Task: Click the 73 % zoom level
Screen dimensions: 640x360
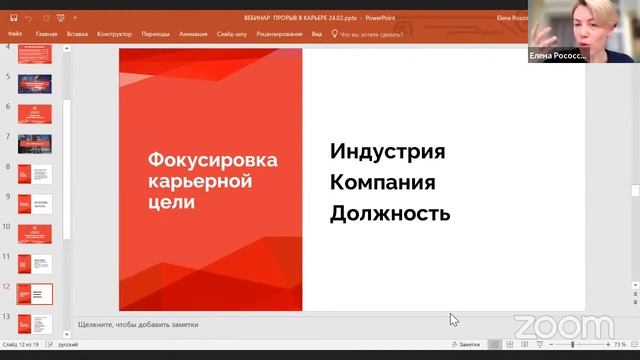Action: tap(620, 345)
